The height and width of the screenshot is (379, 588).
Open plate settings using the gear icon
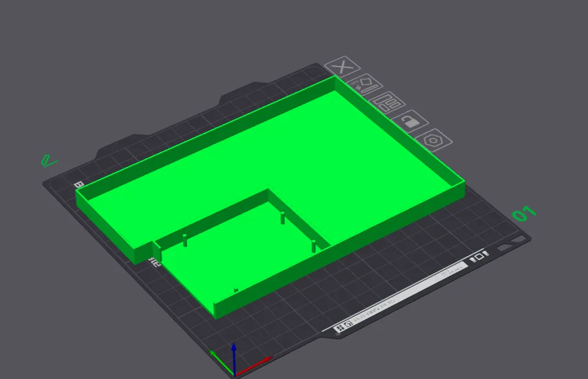(433, 139)
